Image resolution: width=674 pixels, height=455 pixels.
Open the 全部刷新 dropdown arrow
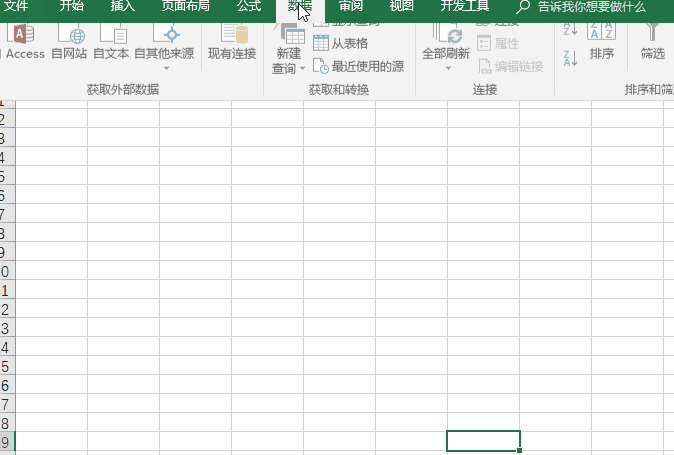tap(448, 68)
